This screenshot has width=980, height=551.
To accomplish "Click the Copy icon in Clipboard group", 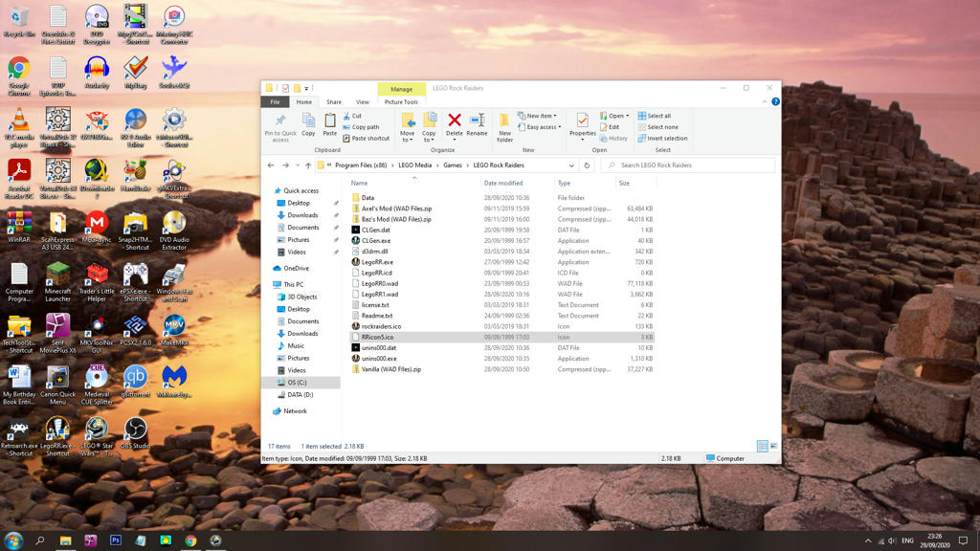I will click(x=308, y=124).
